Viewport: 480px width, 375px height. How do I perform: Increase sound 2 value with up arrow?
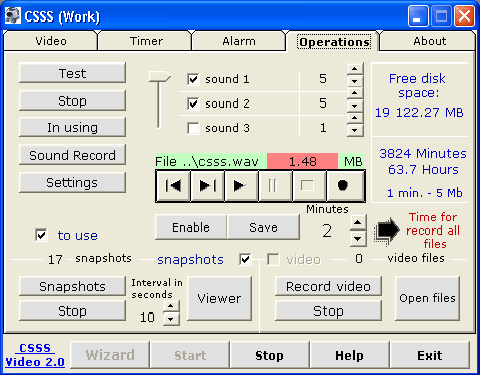pos(355,93)
